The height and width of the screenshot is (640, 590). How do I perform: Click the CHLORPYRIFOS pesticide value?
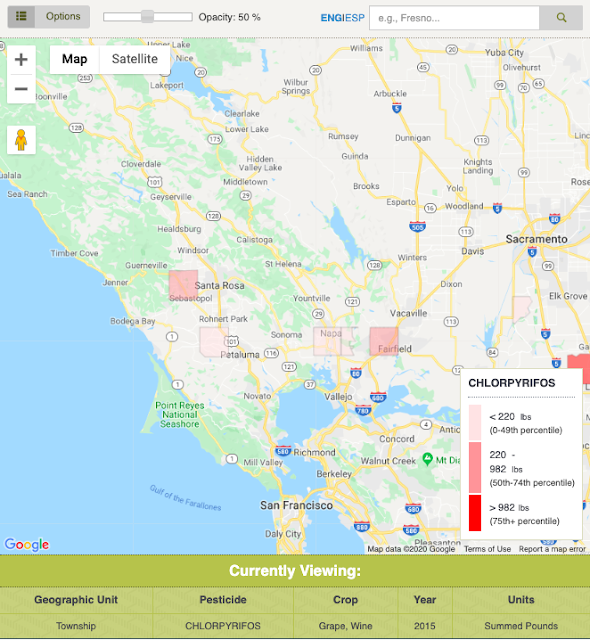tap(223, 626)
